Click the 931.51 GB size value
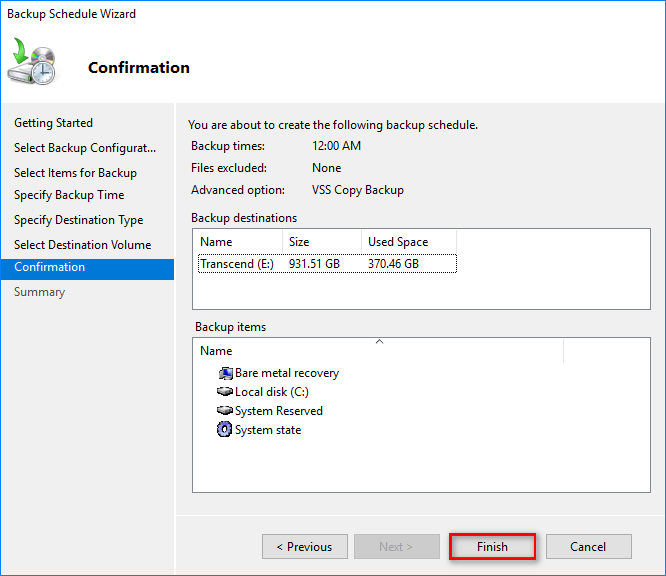The height and width of the screenshot is (576, 666). 314,264
